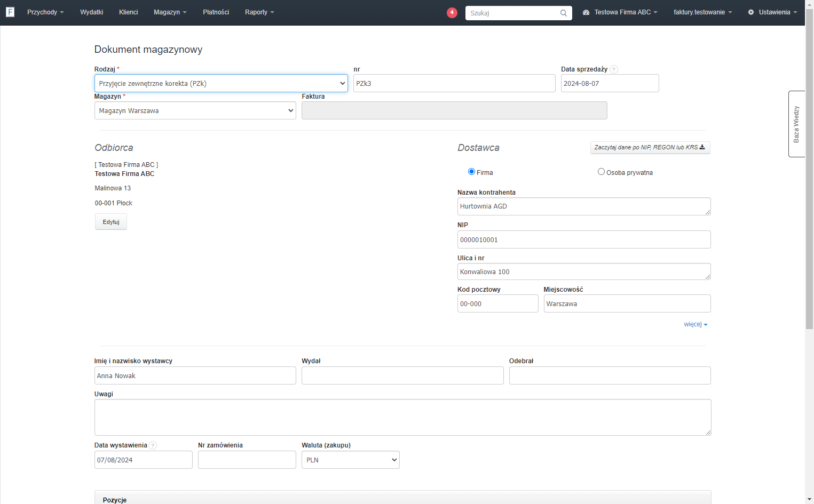814x504 pixels.
Task: Open the Ustawienia settings menu
Action: (772, 12)
